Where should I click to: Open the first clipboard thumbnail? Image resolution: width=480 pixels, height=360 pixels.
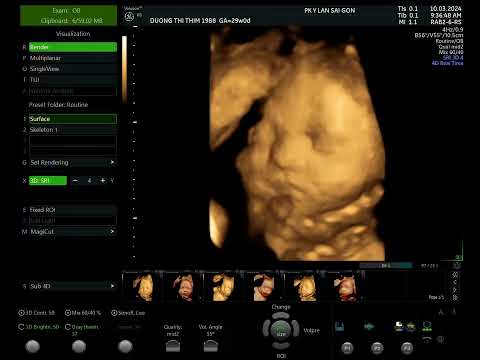tap(143, 286)
